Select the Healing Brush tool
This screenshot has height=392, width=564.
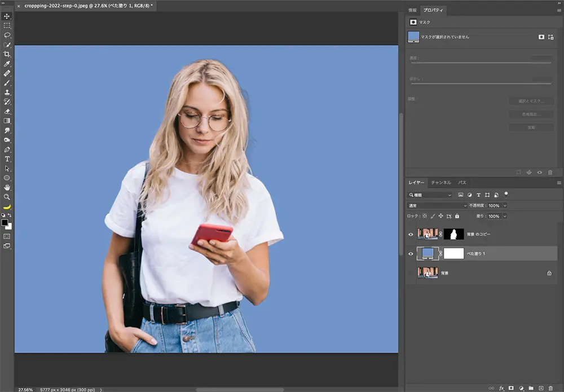(7, 73)
